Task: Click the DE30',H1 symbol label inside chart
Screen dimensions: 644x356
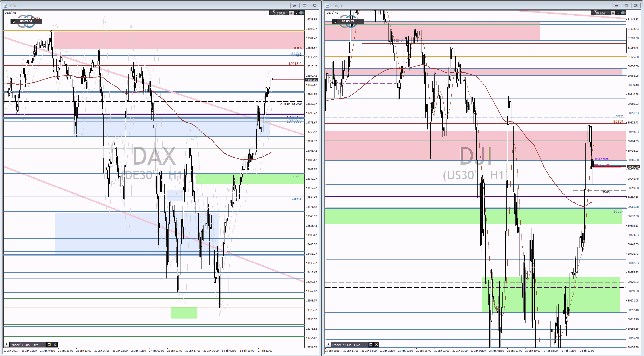Action: tap(11, 12)
